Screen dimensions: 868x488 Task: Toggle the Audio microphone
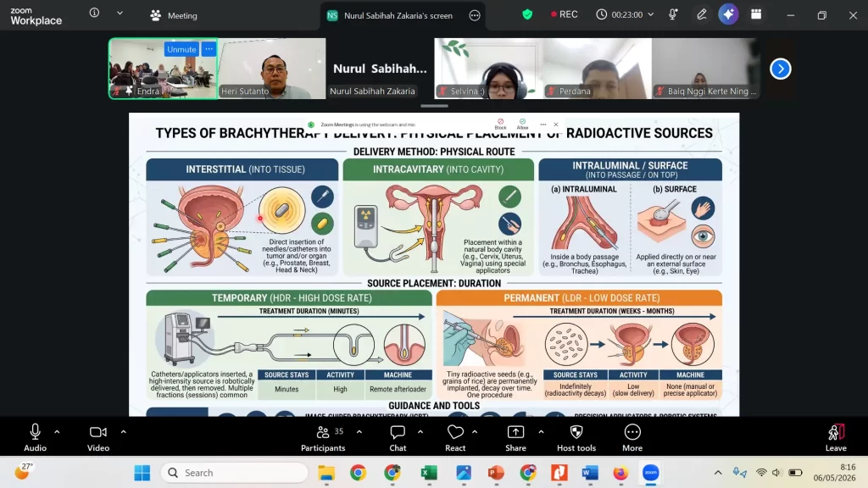coord(35,438)
